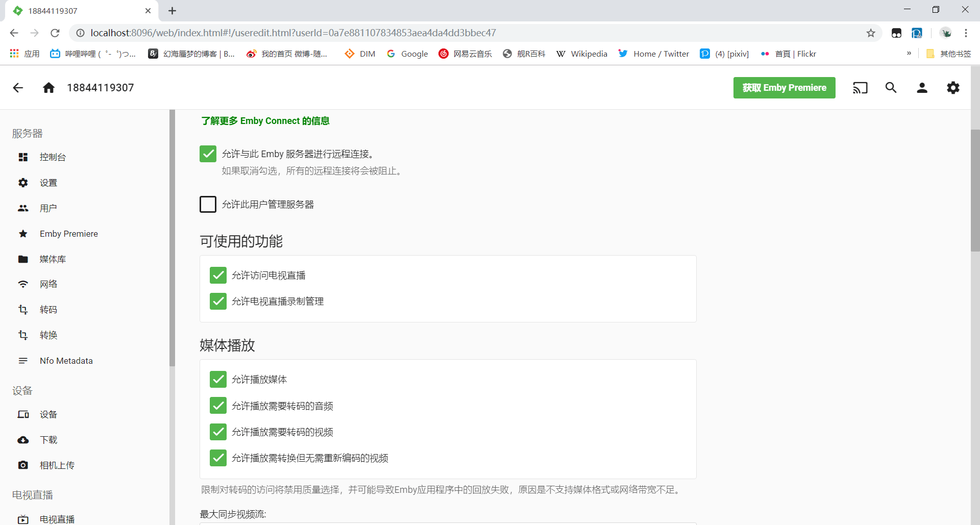Click the 下载 cloud icon
Screen dimensions: 980x525
23,440
